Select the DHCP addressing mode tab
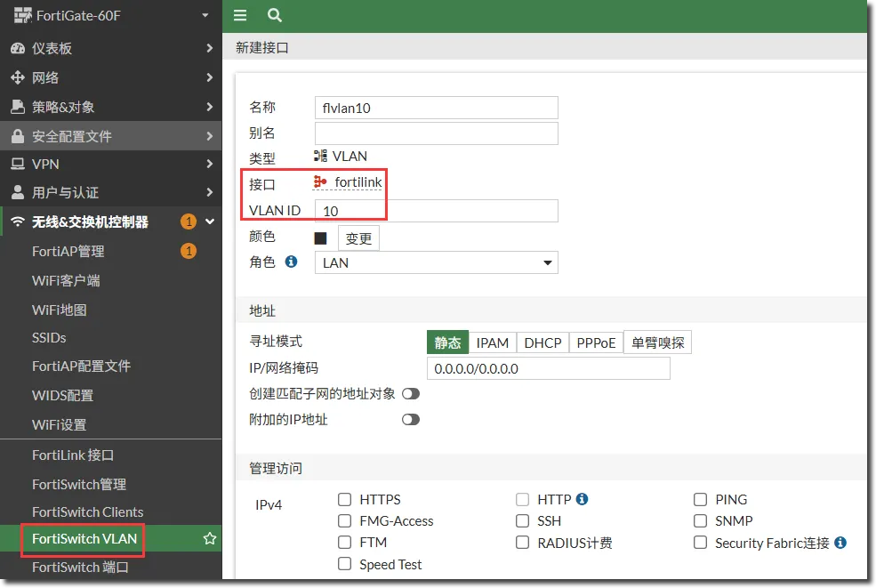The image size is (876, 588). (x=542, y=342)
